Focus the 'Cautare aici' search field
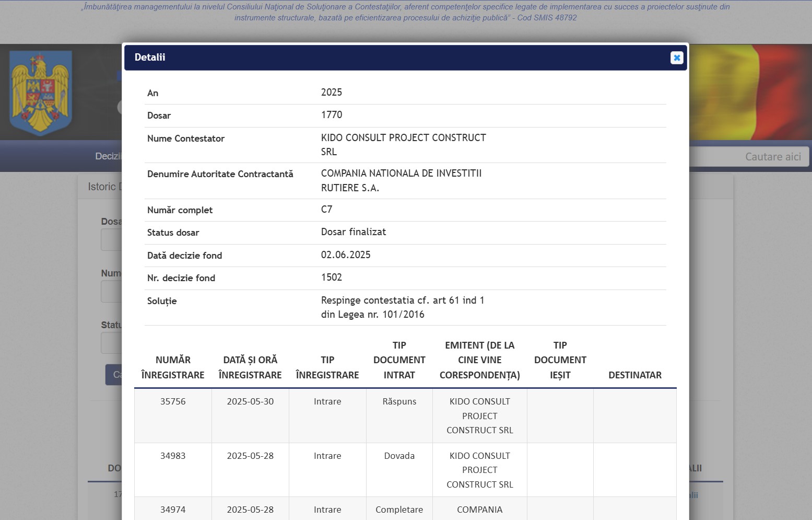 point(750,157)
